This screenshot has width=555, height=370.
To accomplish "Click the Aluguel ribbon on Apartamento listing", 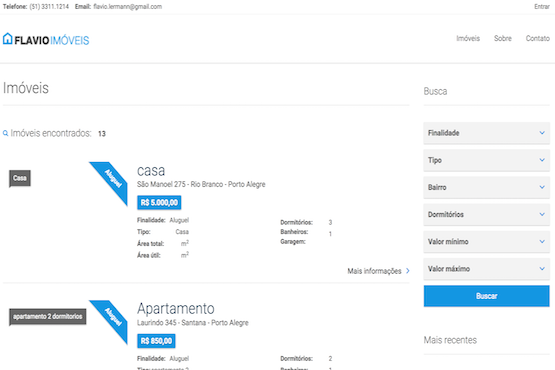I will coord(108,322).
